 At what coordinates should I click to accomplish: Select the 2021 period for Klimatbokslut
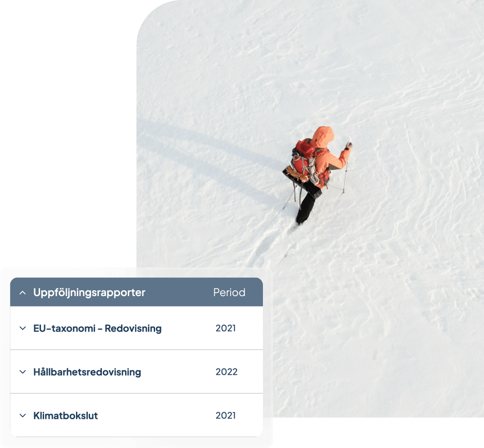tap(226, 415)
